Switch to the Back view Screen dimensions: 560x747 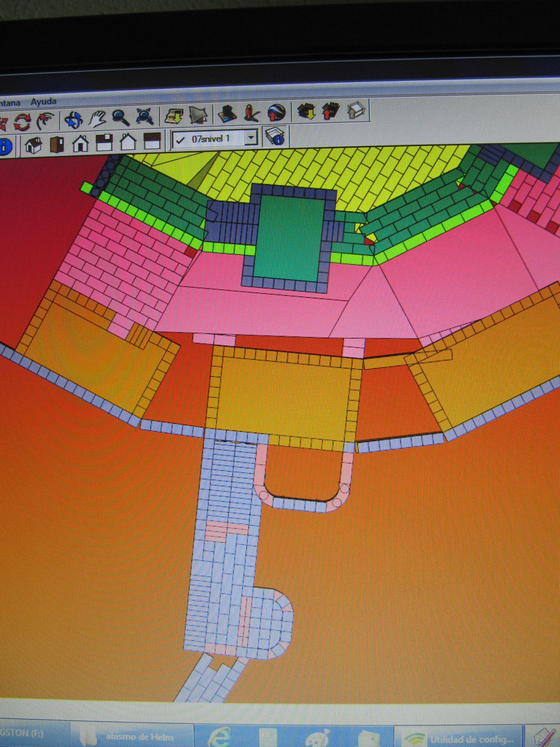click(128, 142)
